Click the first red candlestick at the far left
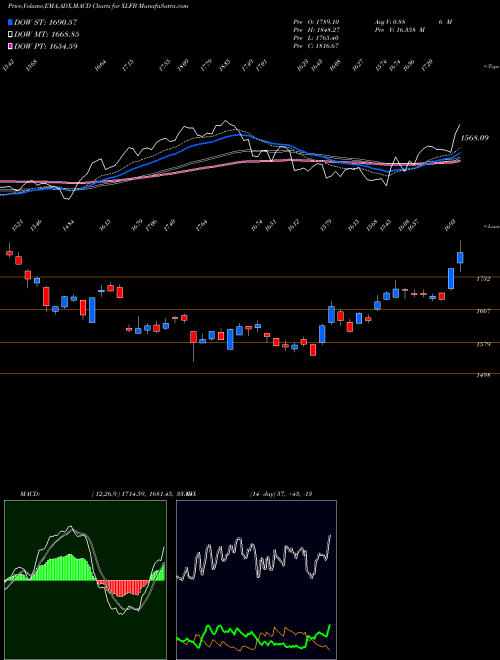This screenshot has width=500, height=660. tap(9, 253)
